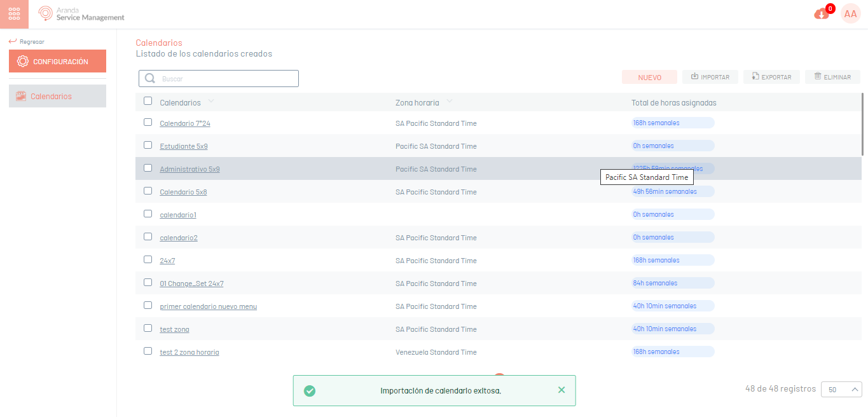
Task: Check the 01 Change_Set 24x7 checkbox
Action: tap(148, 282)
